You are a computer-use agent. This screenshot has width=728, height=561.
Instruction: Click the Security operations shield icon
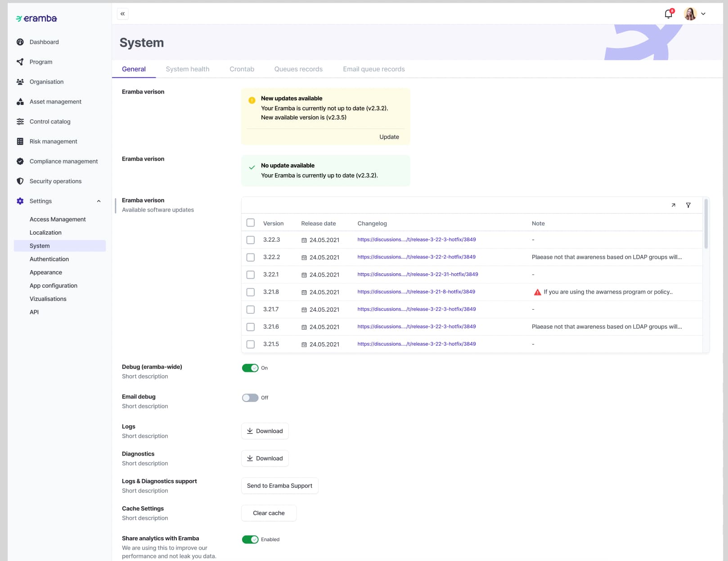pyautogui.click(x=20, y=181)
